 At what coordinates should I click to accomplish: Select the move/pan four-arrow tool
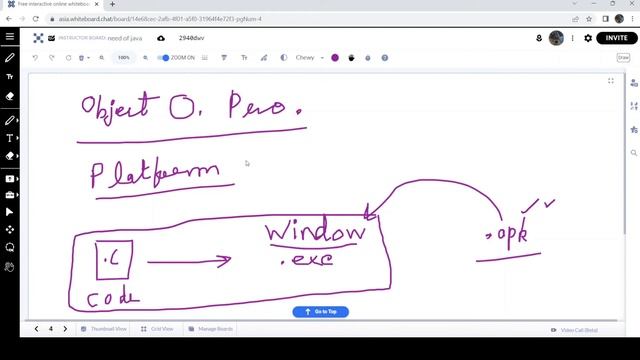[10, 230]
